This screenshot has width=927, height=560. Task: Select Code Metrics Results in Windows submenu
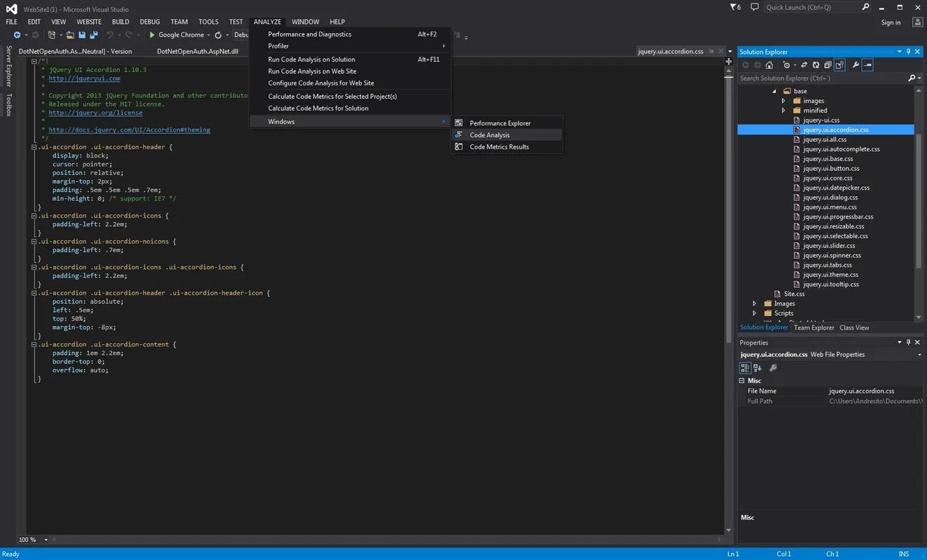coord(499,147)
